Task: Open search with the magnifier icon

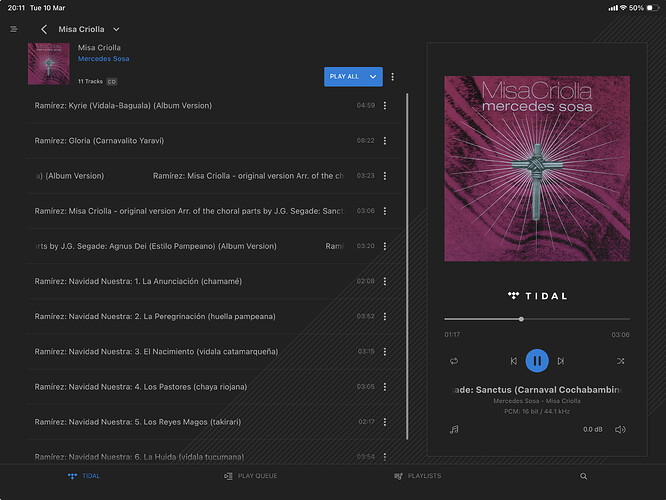Action: coord(584,477)
